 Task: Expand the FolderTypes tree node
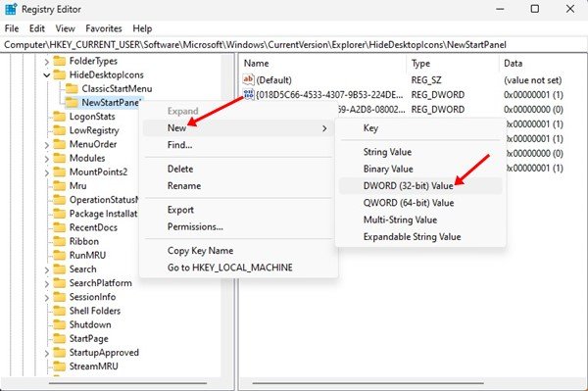(x=46, y=61)
